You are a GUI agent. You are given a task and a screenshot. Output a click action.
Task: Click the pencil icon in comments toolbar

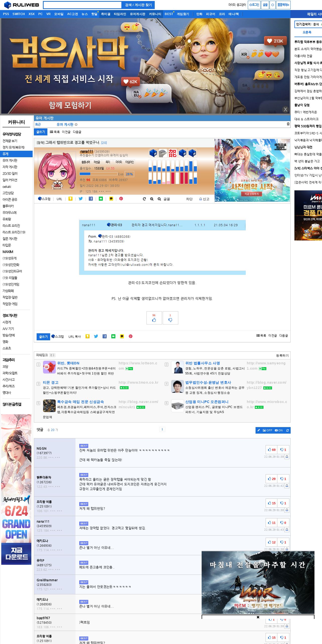pyautogui.click(x=259, y=430)
